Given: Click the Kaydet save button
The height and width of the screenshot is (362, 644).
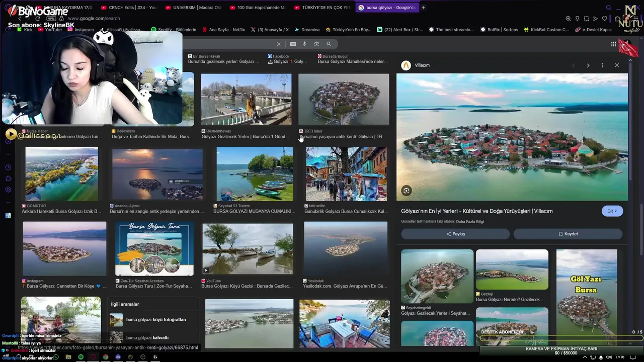Looking at the screenshot, I should (x=568, y=234).
